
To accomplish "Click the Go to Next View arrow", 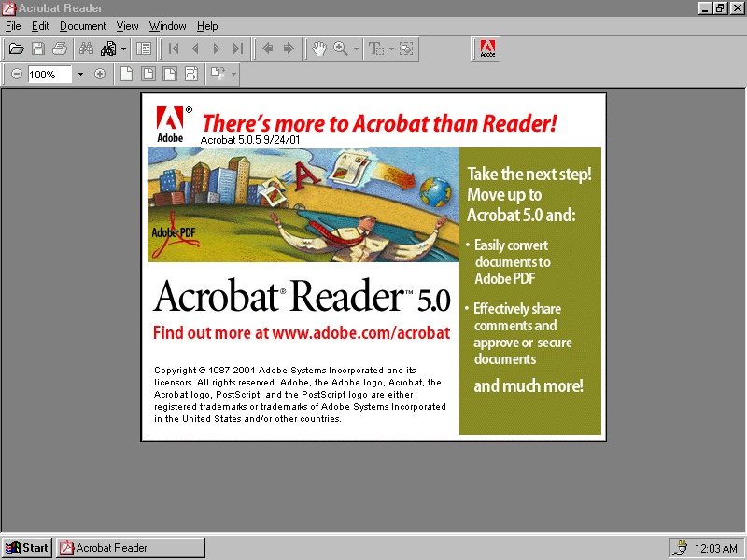I will click(289, 49).
